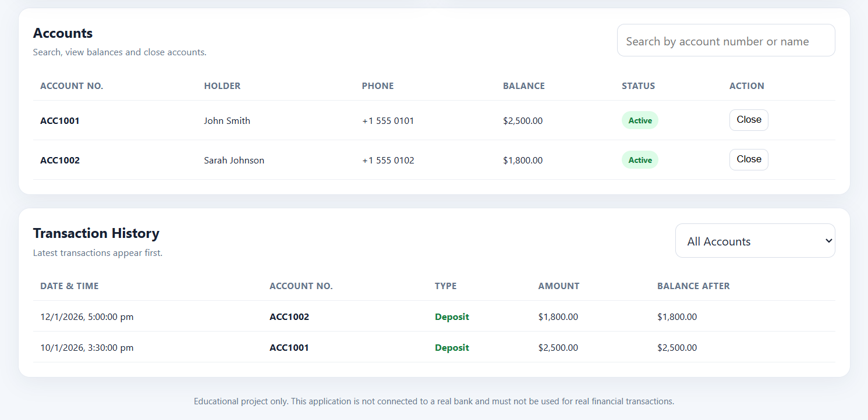Click Sarah Johnson's $1,800.00 balance in Accounts

523,161
